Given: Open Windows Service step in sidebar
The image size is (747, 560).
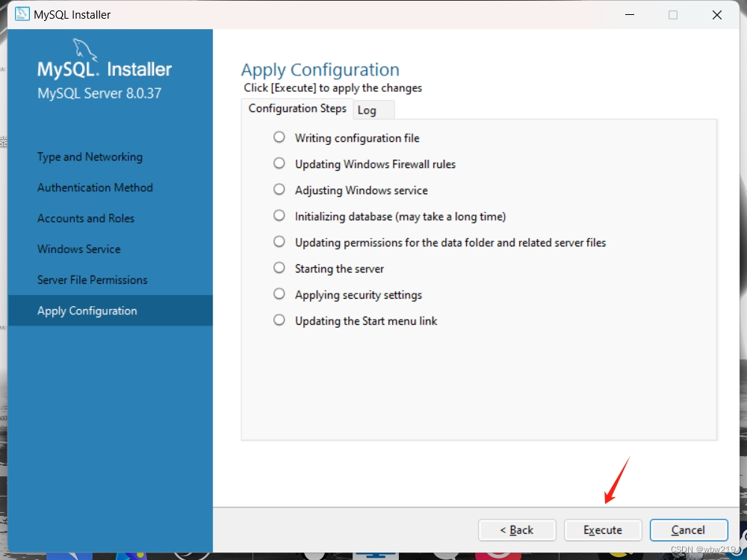Looking at the screenshot, I should [79, 249].
